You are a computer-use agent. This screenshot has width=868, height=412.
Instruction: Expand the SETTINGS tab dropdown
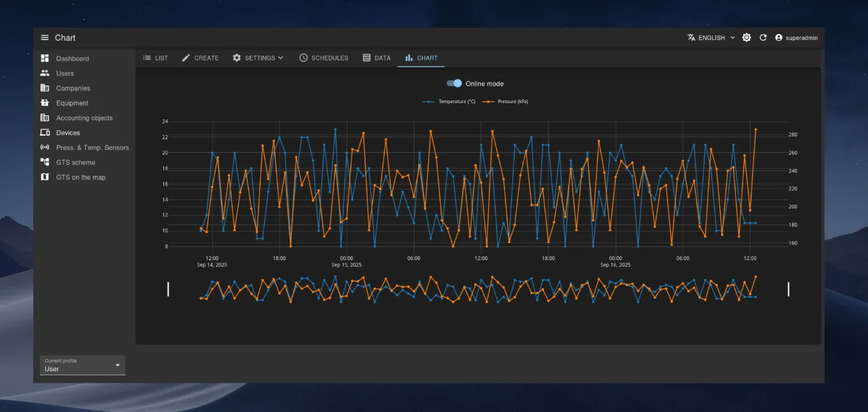(258, 58)
